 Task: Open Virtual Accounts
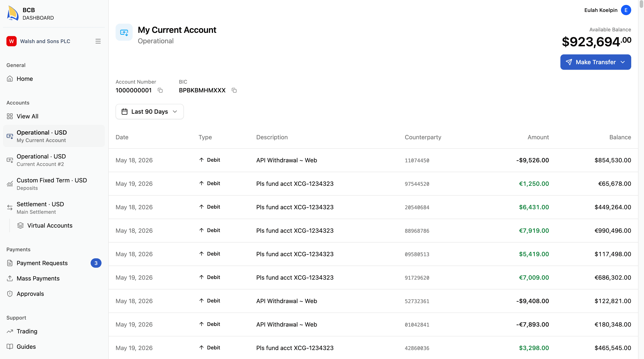[59, 225]
